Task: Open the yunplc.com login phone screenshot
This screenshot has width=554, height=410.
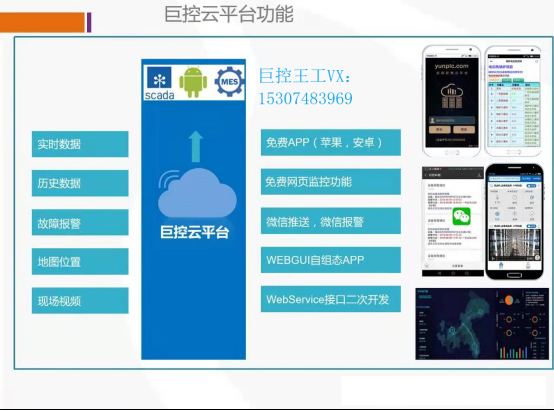Action: (452, 101)
